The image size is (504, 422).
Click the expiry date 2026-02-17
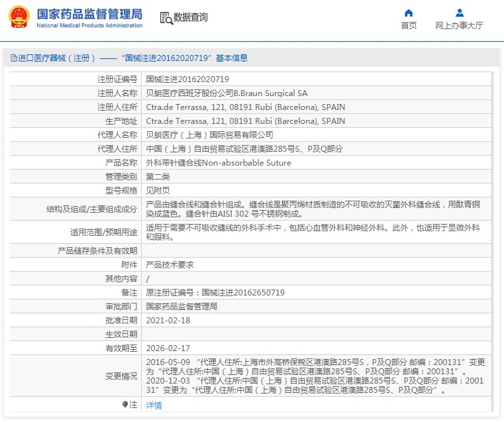point(168,348)
